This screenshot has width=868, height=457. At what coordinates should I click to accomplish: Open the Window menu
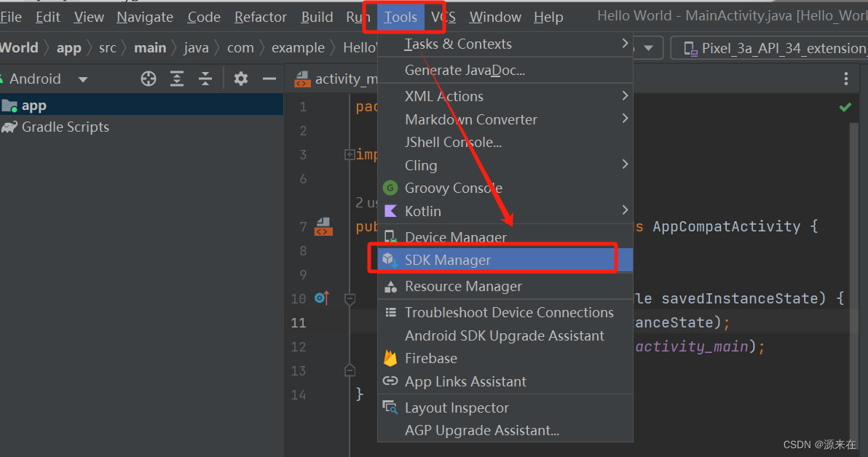tap(495, 17)
